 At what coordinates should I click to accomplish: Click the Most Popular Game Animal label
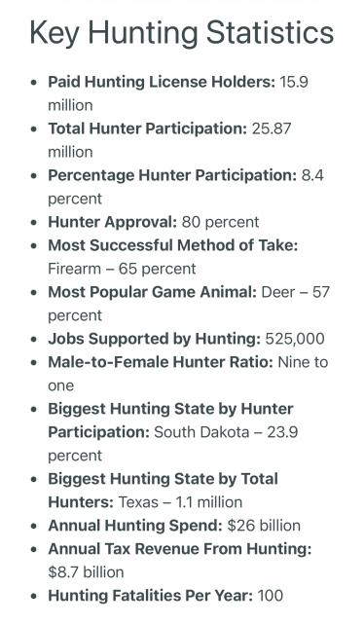tap(152, 292)
